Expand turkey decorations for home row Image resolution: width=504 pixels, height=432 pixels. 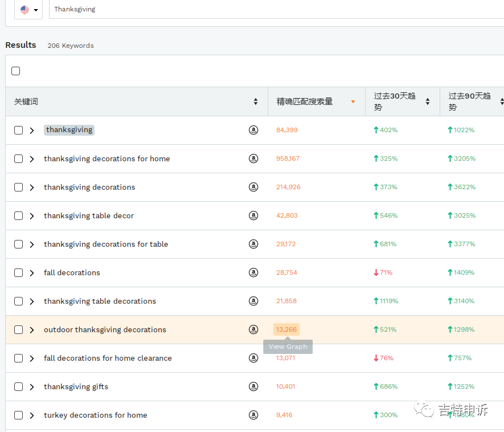click(x=32, y=415)
